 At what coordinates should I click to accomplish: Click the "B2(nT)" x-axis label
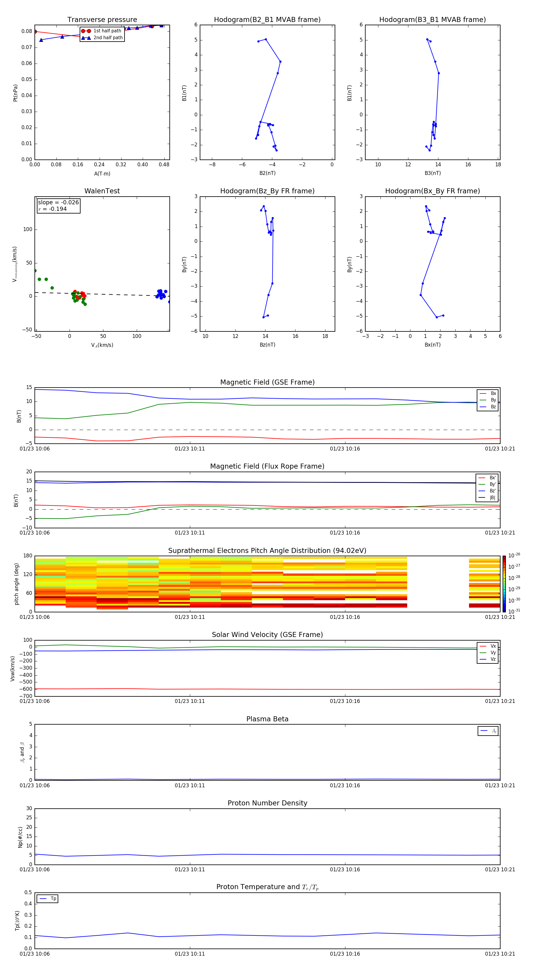(267, 173)
